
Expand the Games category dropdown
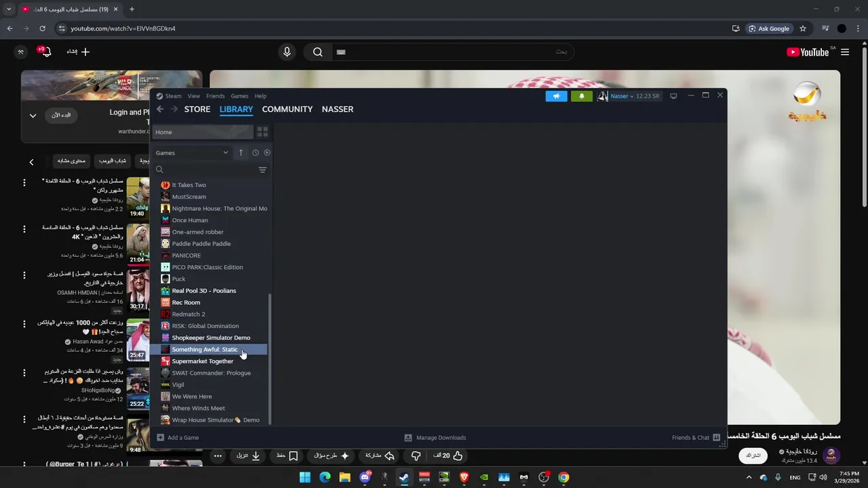click(x=192, y=152)
